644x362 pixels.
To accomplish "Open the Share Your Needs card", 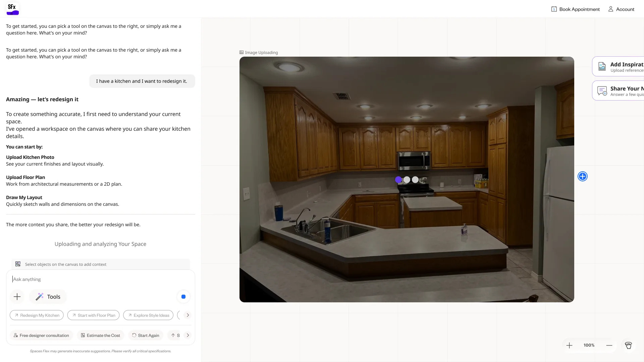I will tap(618, 91).
